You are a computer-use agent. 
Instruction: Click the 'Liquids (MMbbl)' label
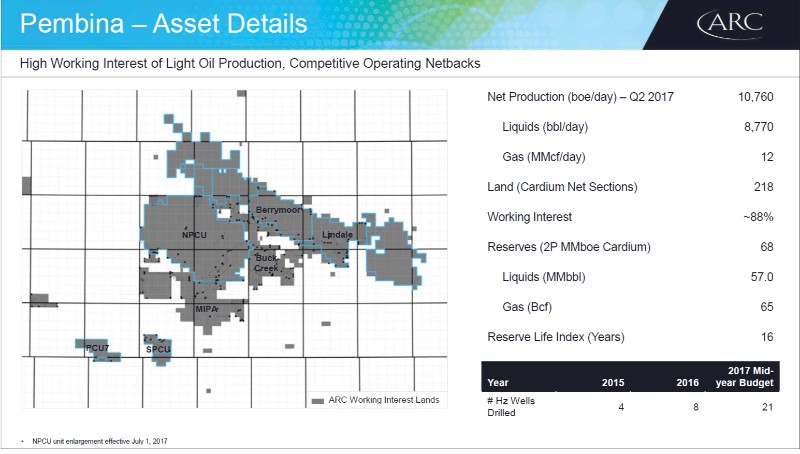544,277
